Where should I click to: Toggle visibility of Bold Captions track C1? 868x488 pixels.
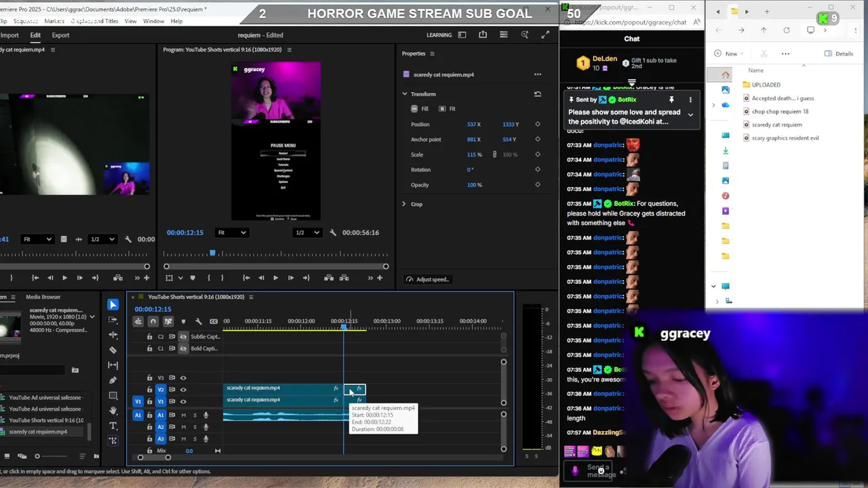(x=182, y=348)
